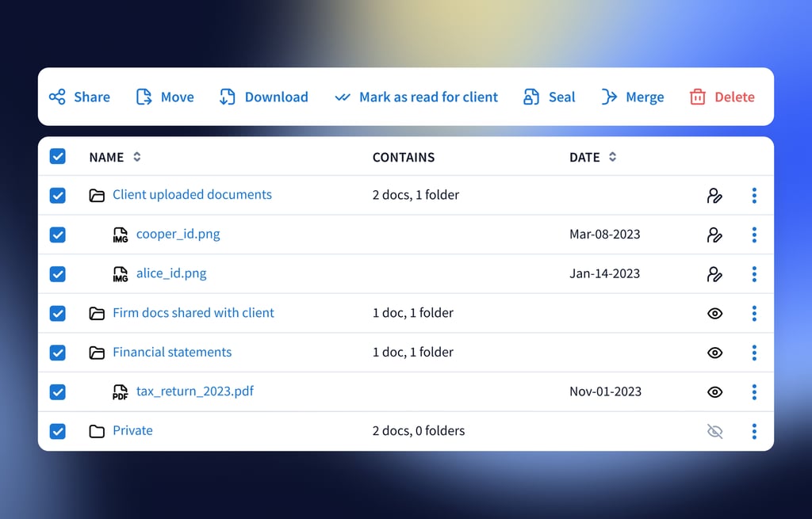Click the Share icon in the toolbar
This screenshot has width=812, height=519.
pos(57,97)
